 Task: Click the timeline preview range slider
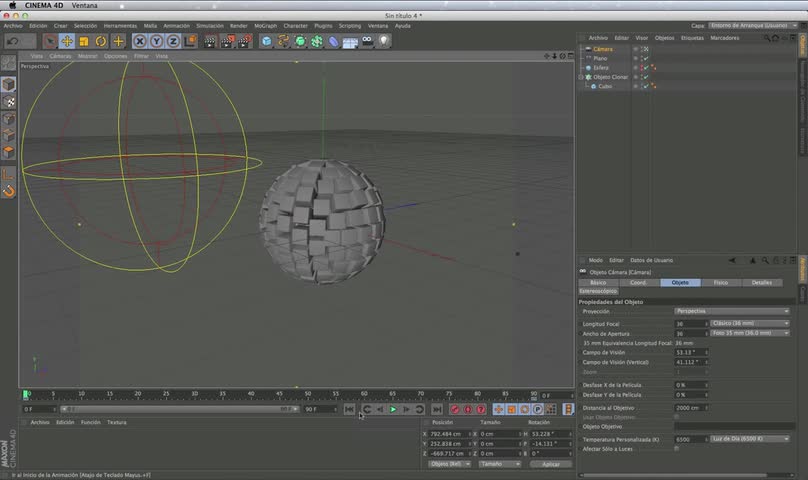click(179, 409)
